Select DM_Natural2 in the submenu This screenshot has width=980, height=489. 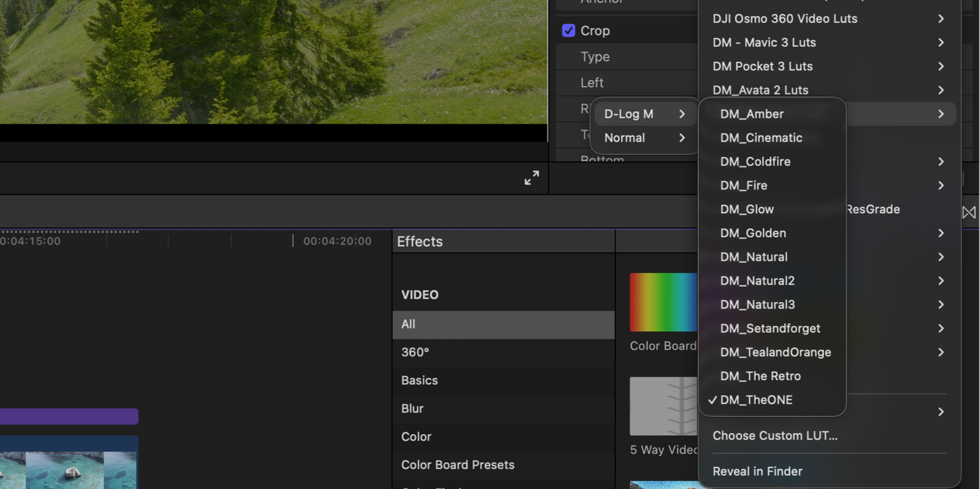coord(757,281)
